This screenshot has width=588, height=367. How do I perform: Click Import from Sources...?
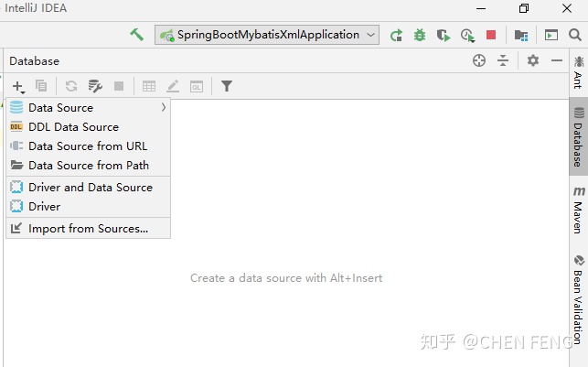pos(89,229)
